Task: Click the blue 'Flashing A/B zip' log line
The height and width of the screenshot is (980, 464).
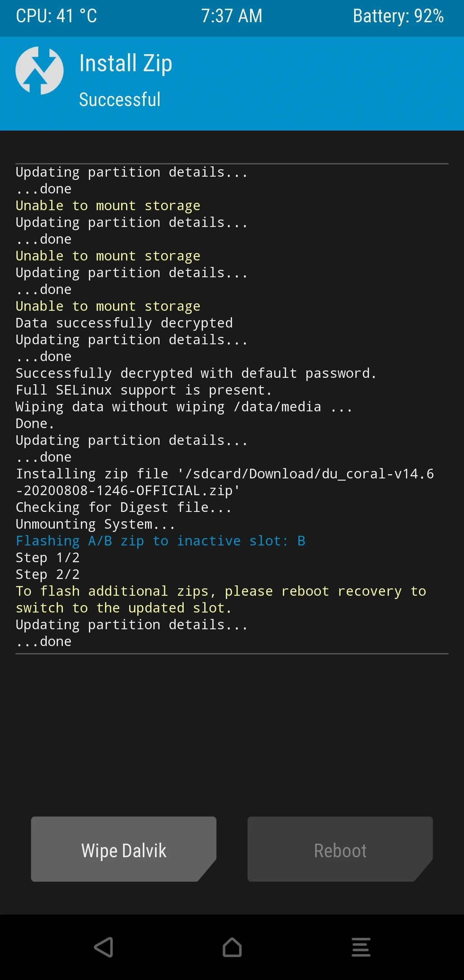Action: click(160, 541)
